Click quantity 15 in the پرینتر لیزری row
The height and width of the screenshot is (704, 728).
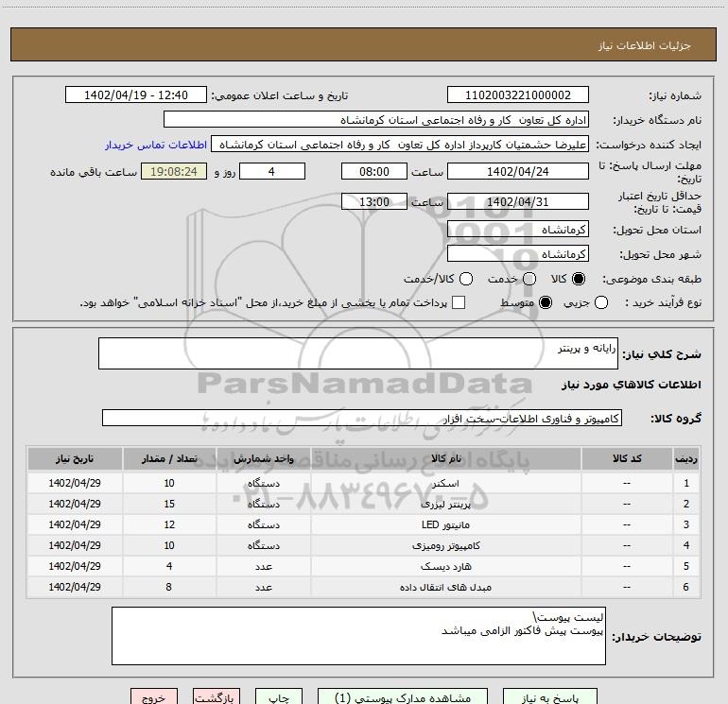coord(169,504)
